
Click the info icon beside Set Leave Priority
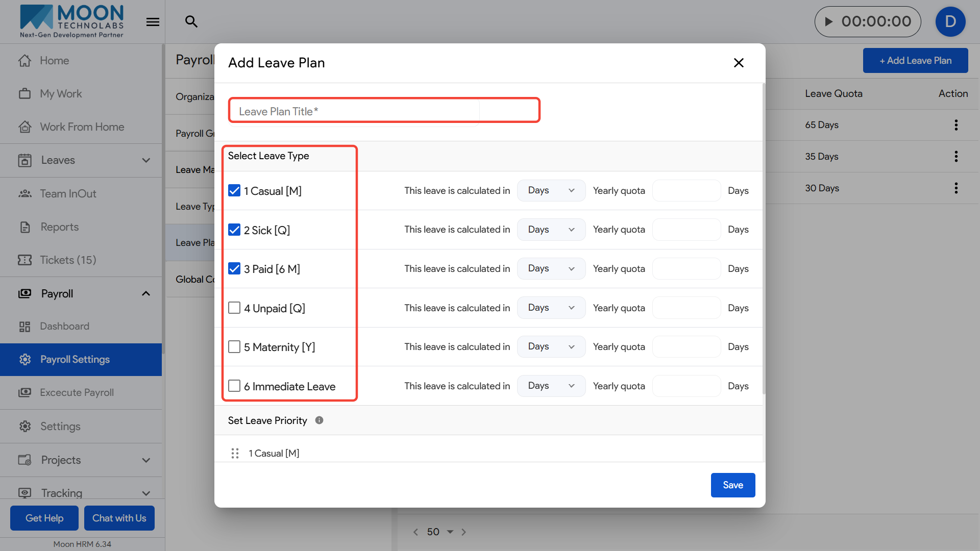pos(319,420)
